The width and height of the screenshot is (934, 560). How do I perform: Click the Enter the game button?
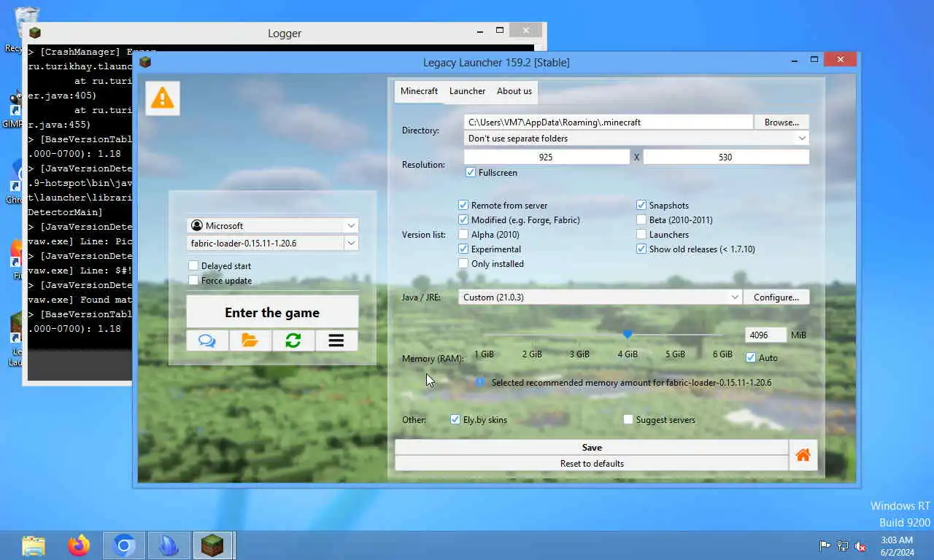tap(272, 313)
